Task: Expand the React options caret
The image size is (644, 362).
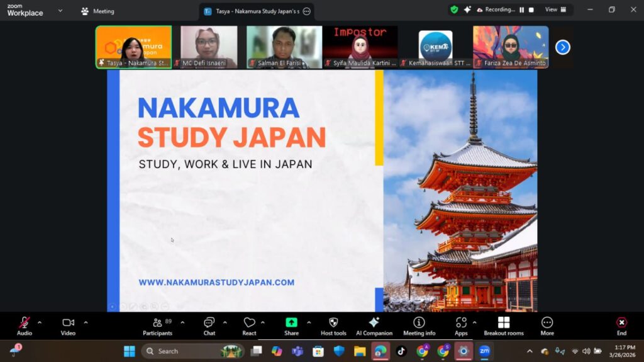Action: [x=263, y=323]
